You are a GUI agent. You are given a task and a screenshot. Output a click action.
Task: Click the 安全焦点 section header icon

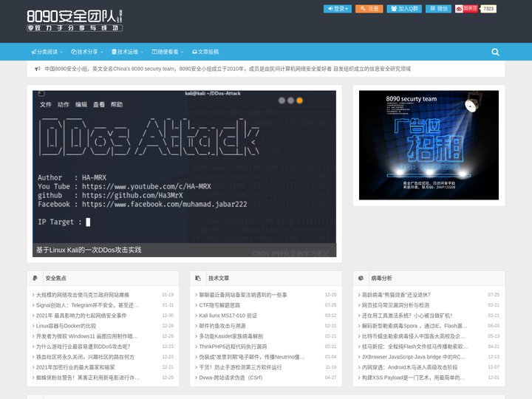coord(35,279)
